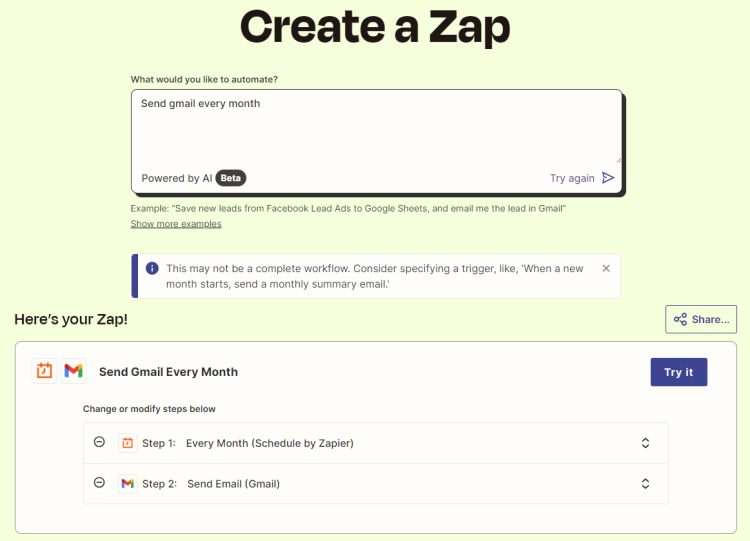The height and width of the screenshot is (541, 750).
Task: Click the Try again link
Action: point(572,178)
